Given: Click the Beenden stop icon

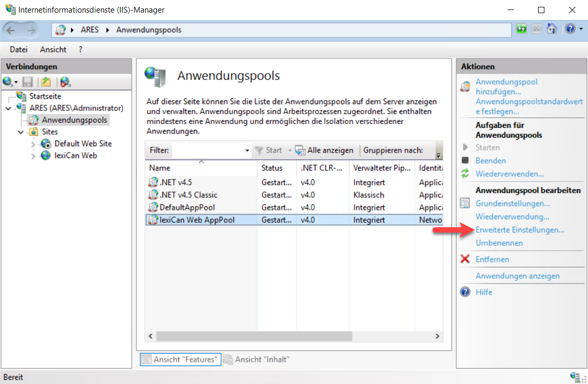Looking at the screenshot, I should coord(465,160).
